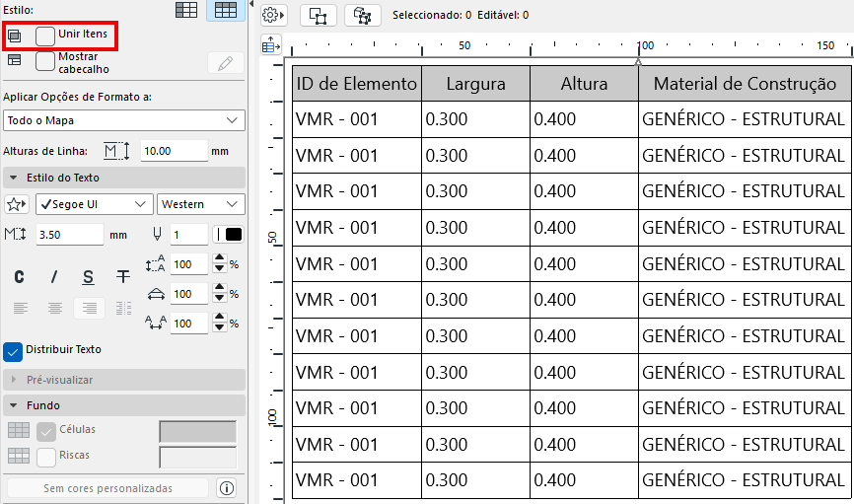The height and width of the screenshot is (504, 854).
Task: Set justified text alignment
Action: pyautogui.click(x=123, y=309)
